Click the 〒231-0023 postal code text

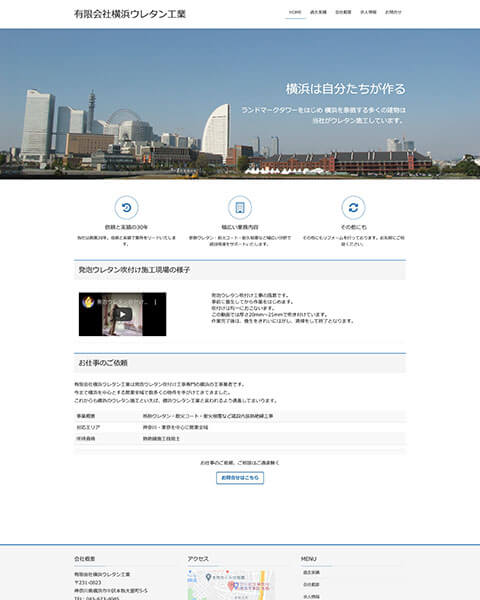click(88, 582)
